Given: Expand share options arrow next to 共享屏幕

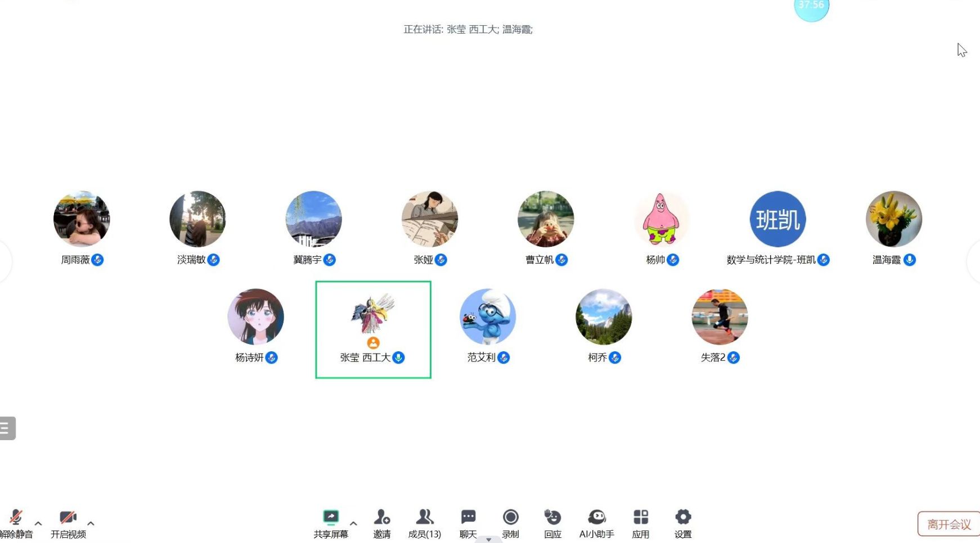Looking at the screenshot, I should tap(353, 523).
